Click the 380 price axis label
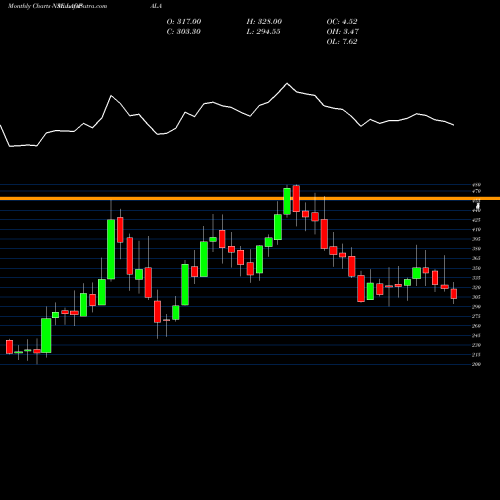The width and height of the screenshot is (500, 500). [x=476, y=249]
